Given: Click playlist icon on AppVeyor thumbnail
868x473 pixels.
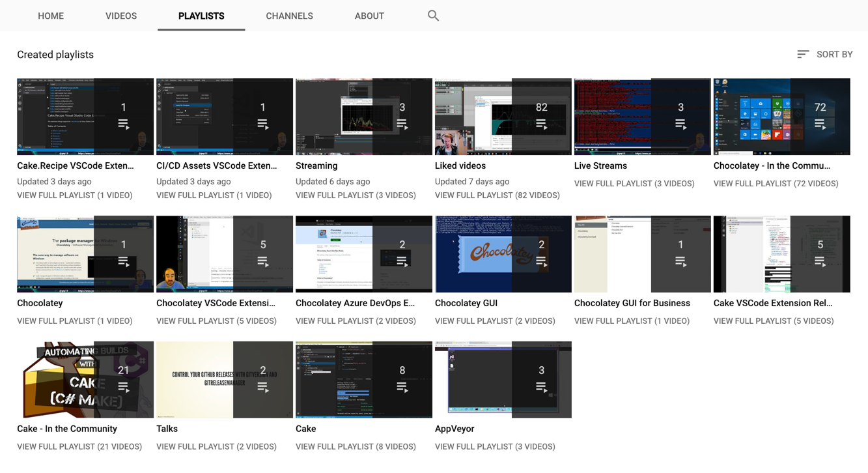Looking at the screenshot, I should 541,387.
